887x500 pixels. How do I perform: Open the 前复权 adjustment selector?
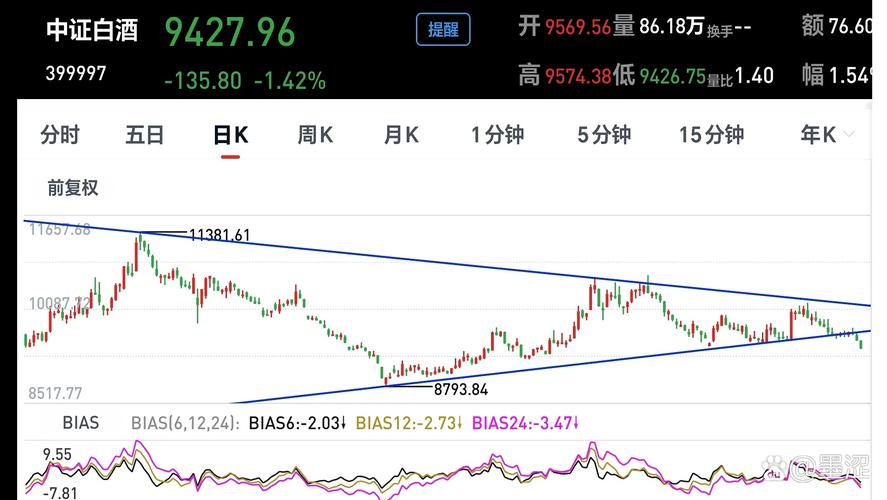pos(73,187)
